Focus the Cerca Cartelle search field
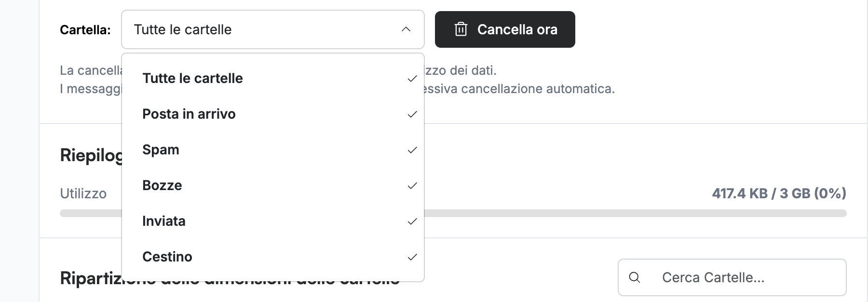868x302 pixels. click(732, 277)
